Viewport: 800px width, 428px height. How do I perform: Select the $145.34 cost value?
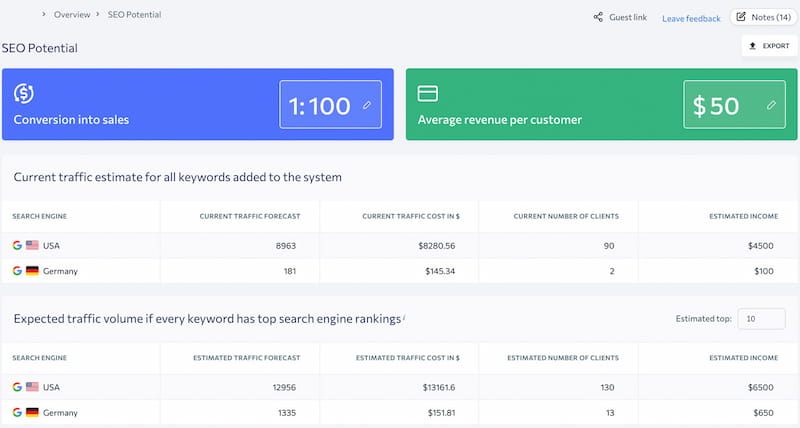440,271
